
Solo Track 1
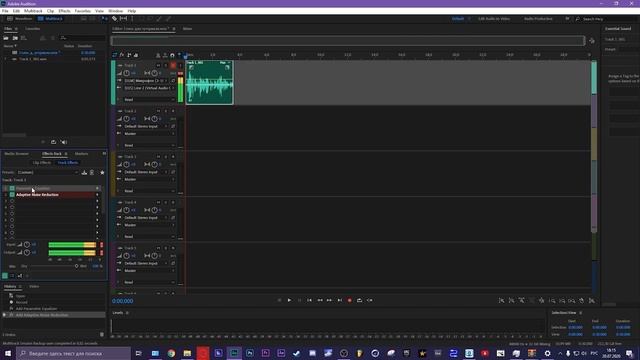tap(166, 65)
